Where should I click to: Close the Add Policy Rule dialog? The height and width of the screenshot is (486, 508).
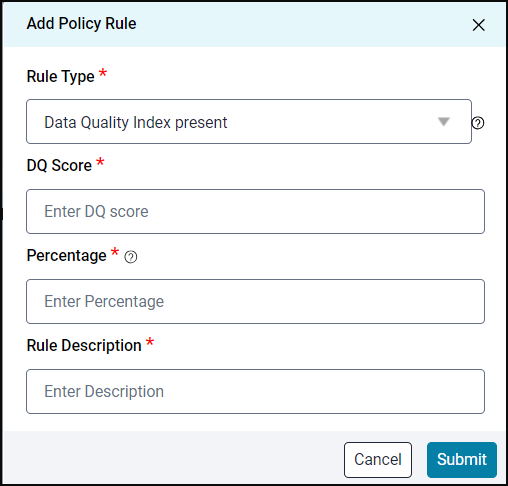click(x=478, y=25)
